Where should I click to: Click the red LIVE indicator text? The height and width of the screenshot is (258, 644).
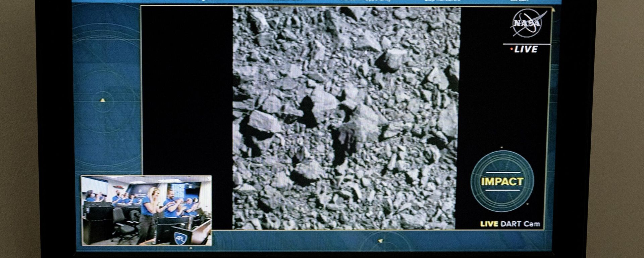(x=524, y=49)
